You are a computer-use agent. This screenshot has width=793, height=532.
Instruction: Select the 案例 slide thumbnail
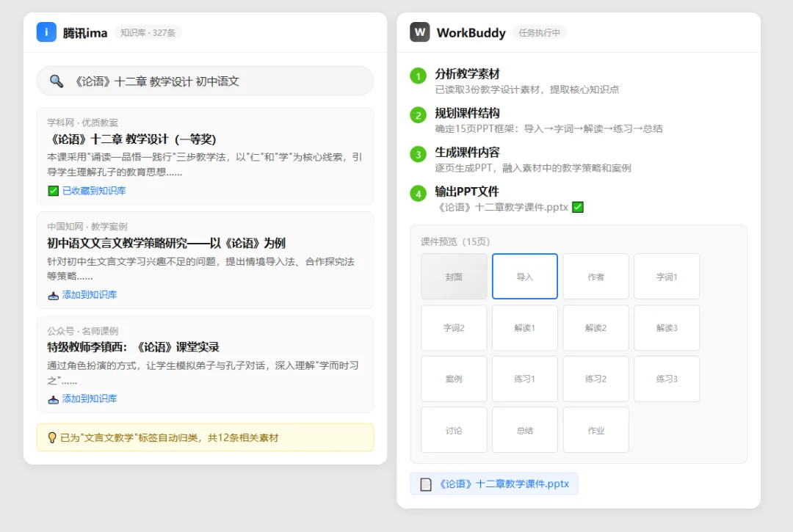[455, 379]
